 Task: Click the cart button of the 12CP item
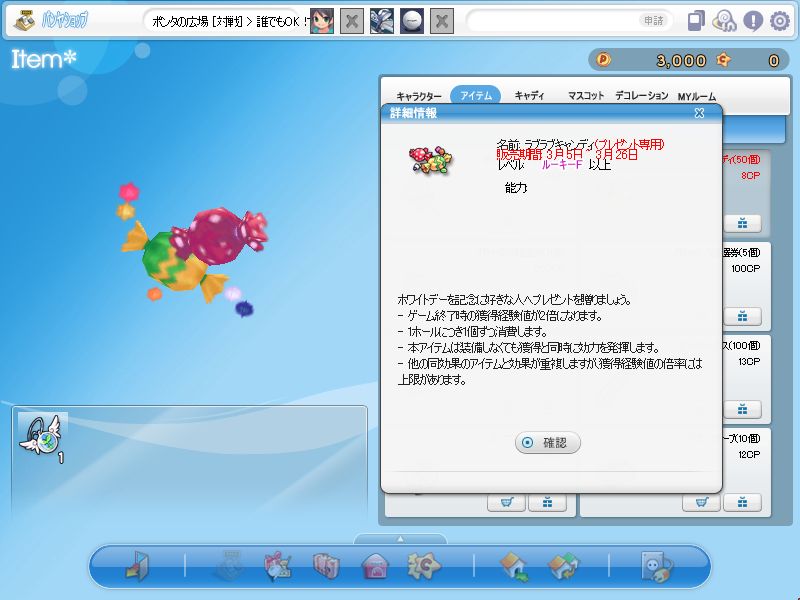(x=702, y=503)
